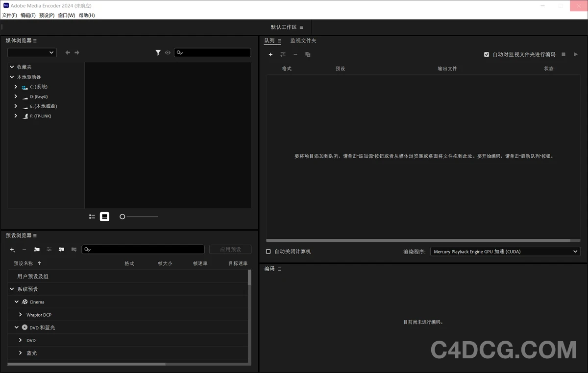
Task: Click the Add Source plus icon in Queue panel
Action: 270,54
